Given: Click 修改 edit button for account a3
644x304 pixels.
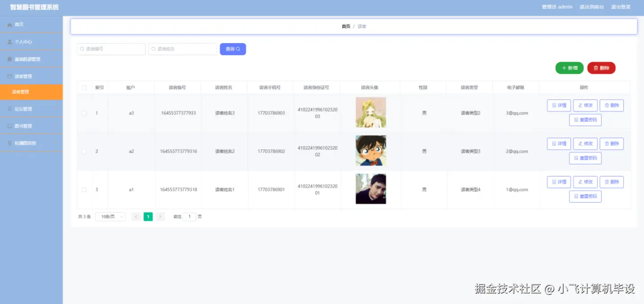Looking at the screenshot, I should click(585, 105).
